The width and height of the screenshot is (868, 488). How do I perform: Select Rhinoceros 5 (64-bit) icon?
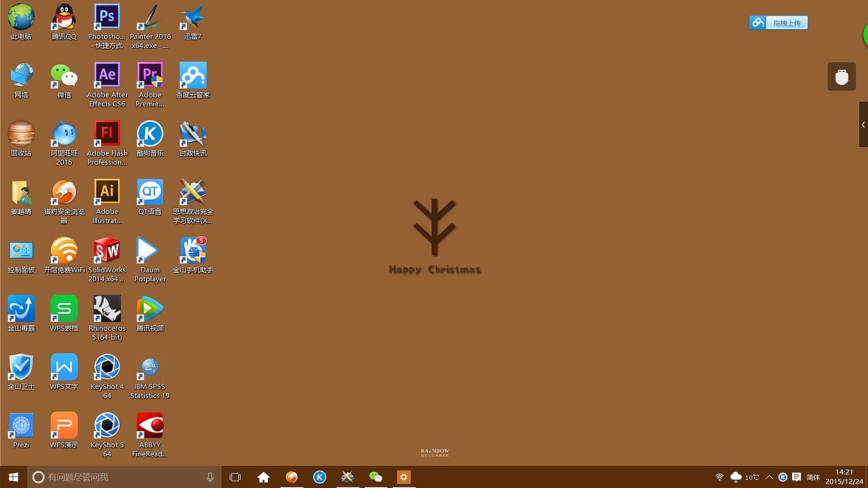[x=106, y=318]
